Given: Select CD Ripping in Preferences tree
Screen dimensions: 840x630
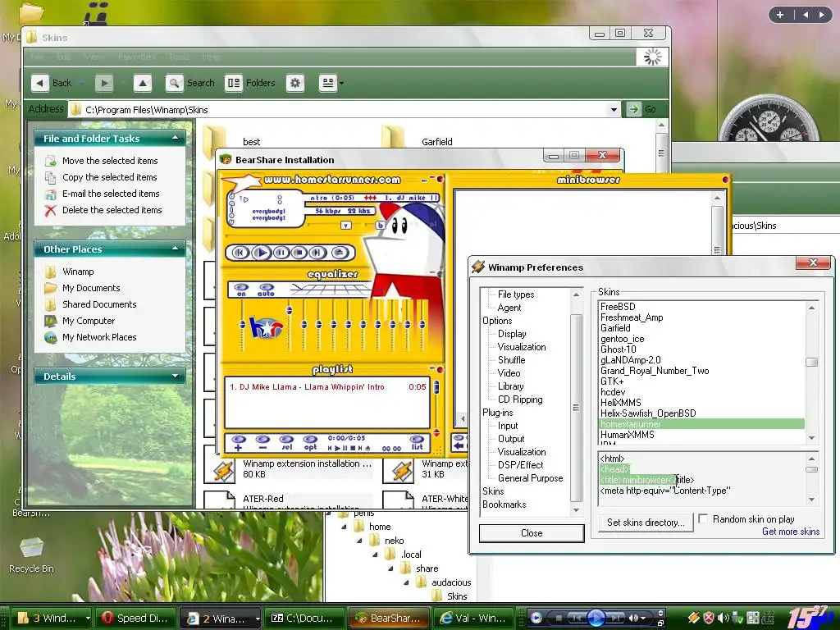Looking at the screenshot, I should [520, 399].
